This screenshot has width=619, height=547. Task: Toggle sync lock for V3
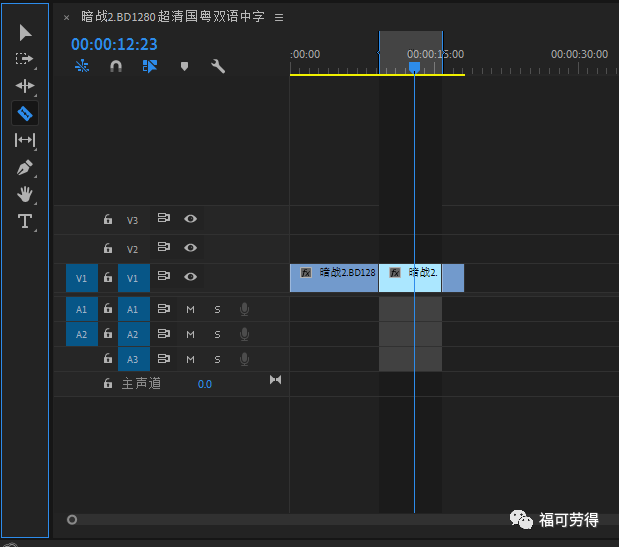(x=163, y=218)
